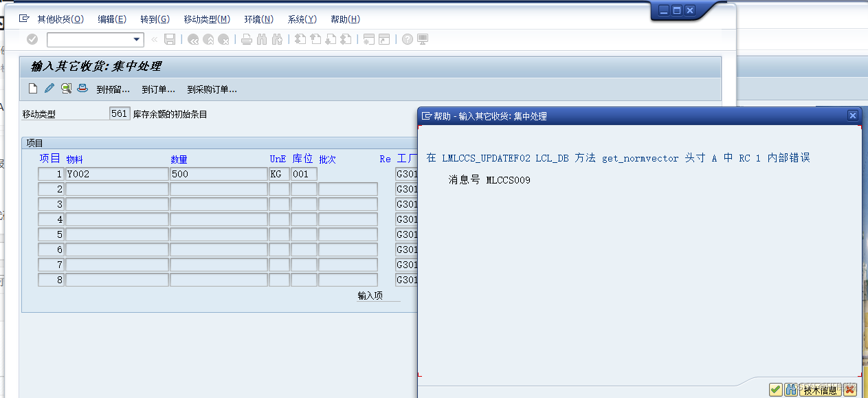The height and width of the screenshot is (398, 868).
Task: Click the overview magnifier icon on application toolbar
Action: (67, 88)
